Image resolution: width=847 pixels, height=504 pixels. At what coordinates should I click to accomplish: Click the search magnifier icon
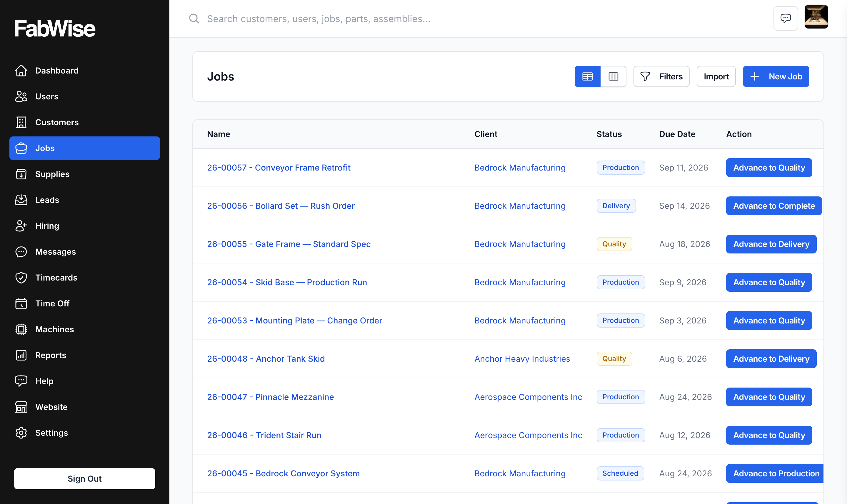pos(194,18)
